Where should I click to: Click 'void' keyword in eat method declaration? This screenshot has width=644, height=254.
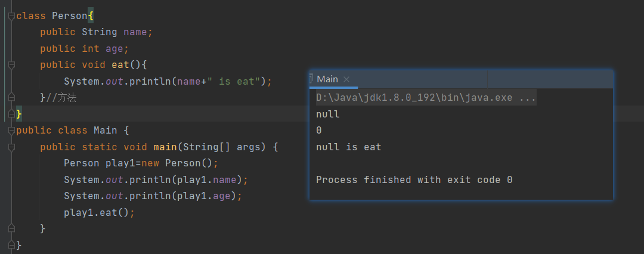(94, 65)
